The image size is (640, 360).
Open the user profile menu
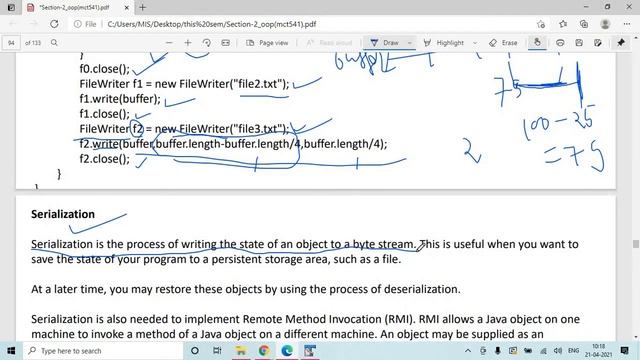605,24
